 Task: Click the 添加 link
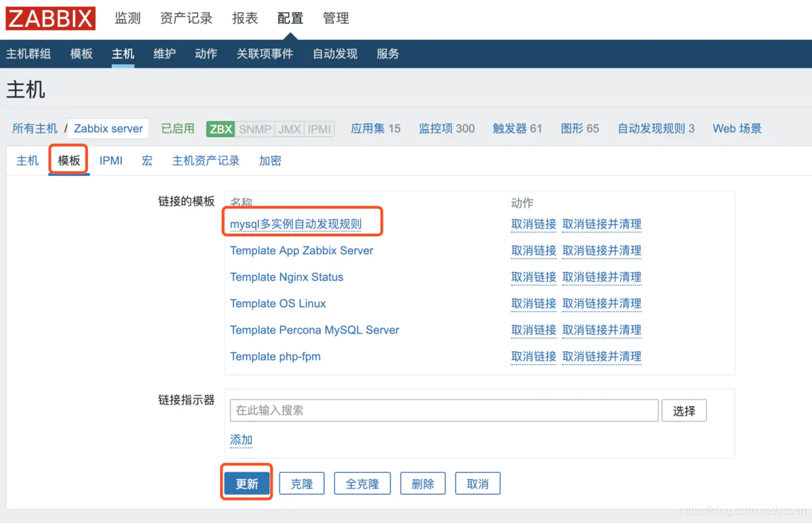point(241,440)
